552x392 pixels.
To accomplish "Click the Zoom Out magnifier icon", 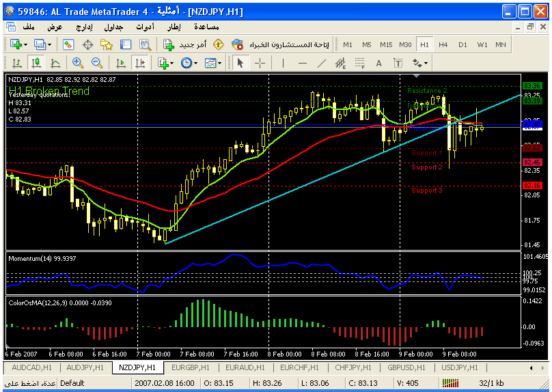I will coord(97,63).
